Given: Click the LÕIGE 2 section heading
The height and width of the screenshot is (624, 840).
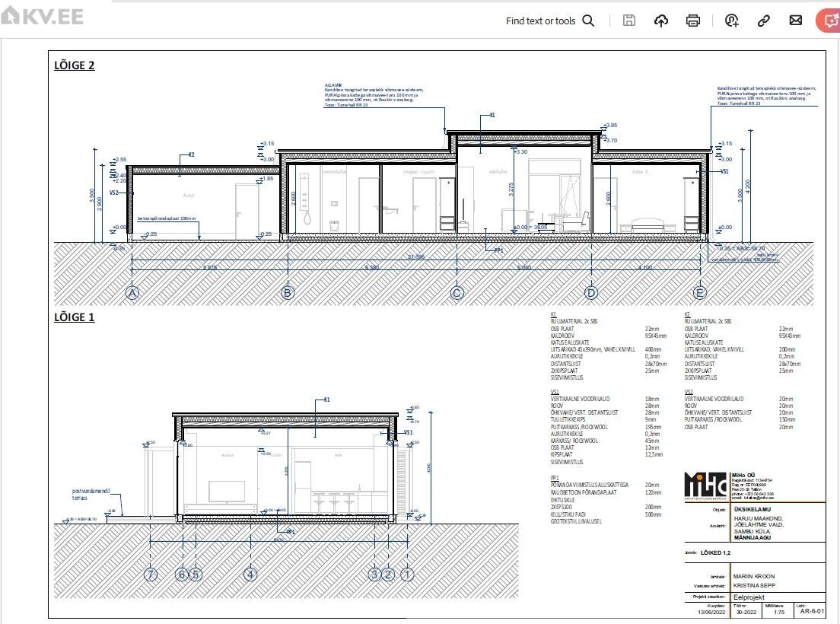Looking at the screenshot, I should 74,65.
